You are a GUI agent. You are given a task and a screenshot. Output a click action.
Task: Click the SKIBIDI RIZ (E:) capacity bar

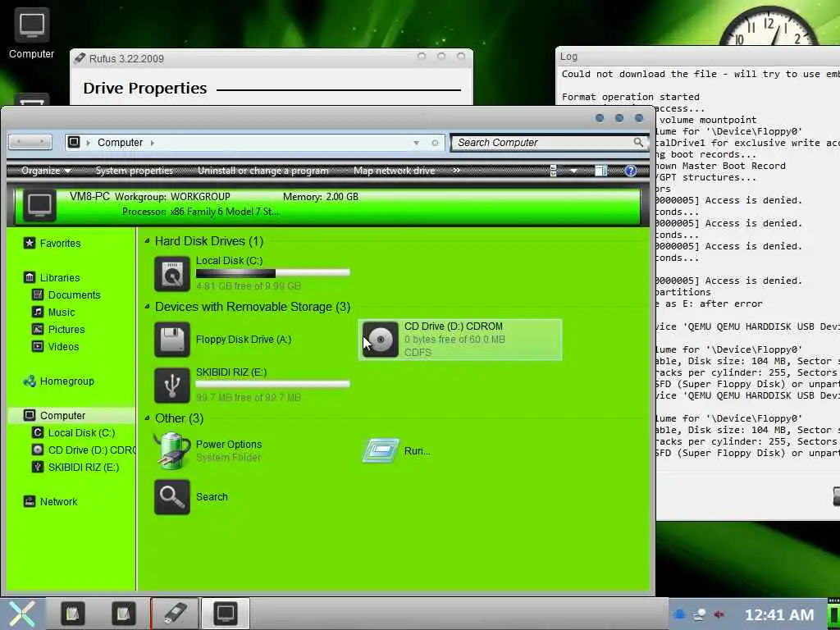[272, 384]
